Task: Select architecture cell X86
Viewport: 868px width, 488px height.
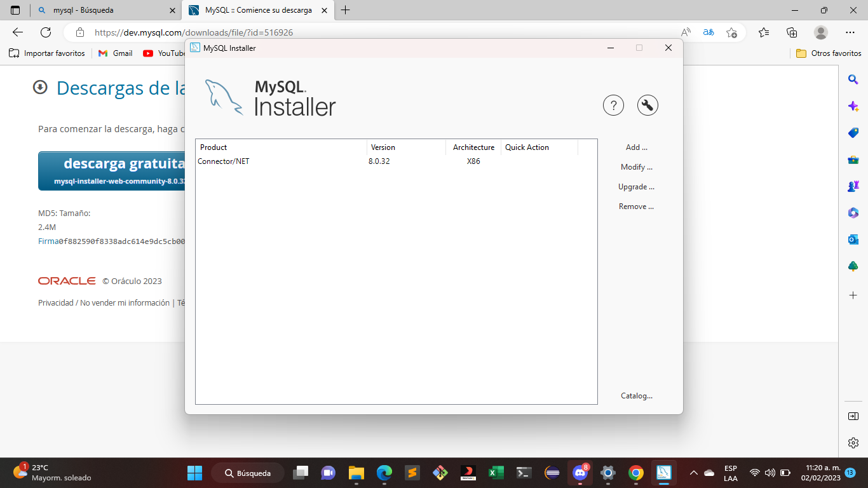Action: click(x=473, y=161)
